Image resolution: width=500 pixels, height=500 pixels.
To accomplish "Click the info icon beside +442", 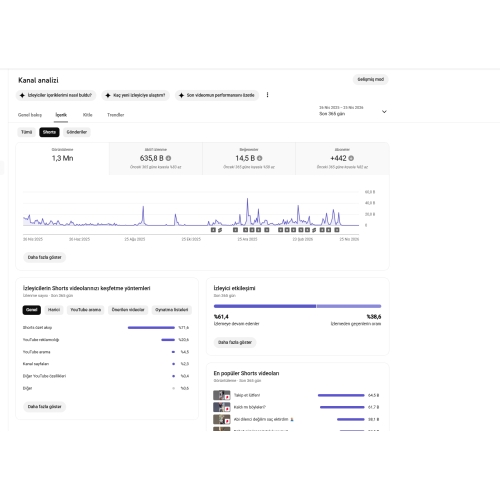I will click(x=351, y=158).
